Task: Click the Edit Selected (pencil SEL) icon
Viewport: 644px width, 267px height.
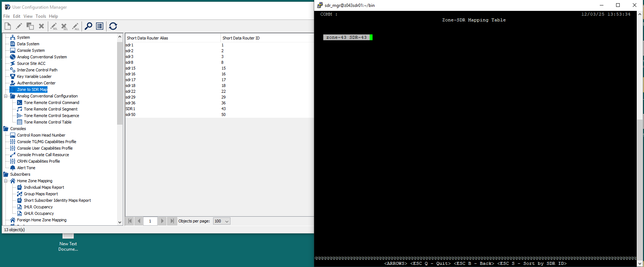Action: 54,26
